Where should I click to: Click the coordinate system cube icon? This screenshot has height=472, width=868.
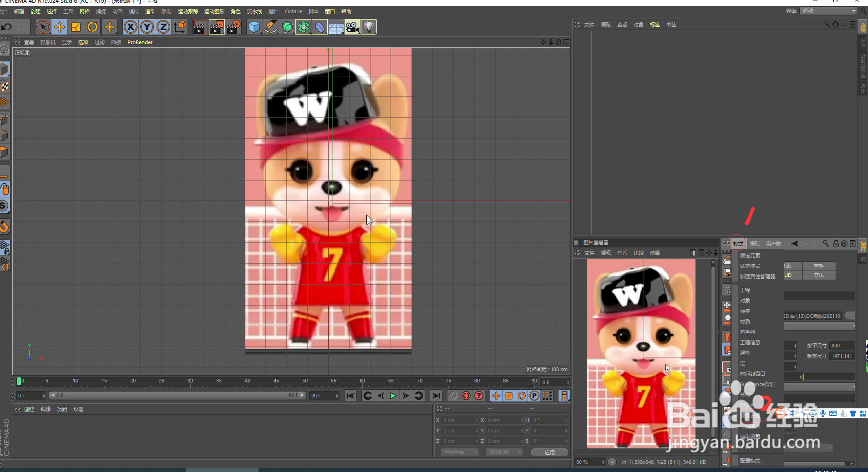180,27
